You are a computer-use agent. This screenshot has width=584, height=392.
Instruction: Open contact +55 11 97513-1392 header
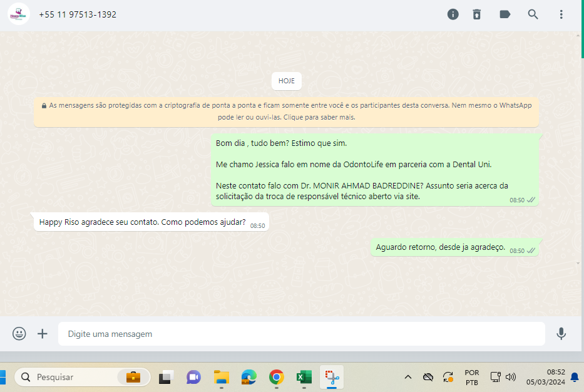(x=78, y=14)
